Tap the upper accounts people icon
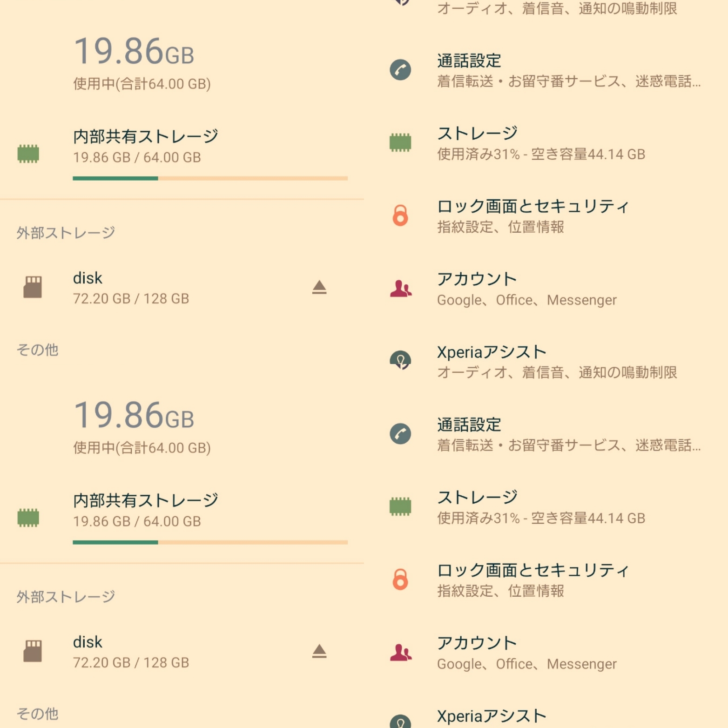Viewport: 728px width, 728px height. point(401,289)
